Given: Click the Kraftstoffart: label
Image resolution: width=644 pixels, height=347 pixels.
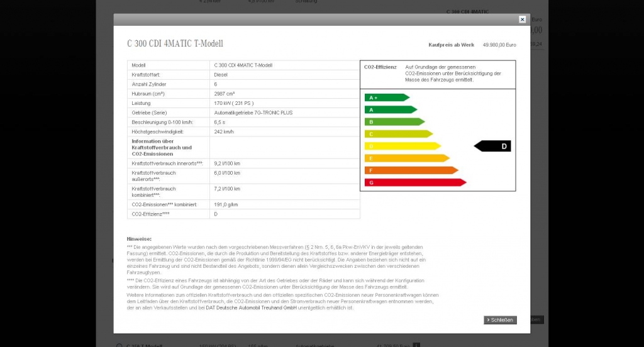Looking at the screenshot, I should coord(146,75).
